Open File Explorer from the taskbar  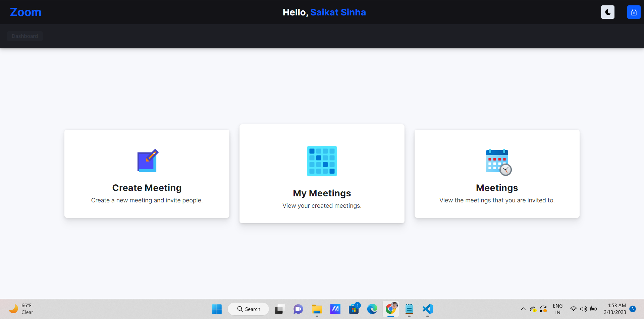click(x=317, y=309)
